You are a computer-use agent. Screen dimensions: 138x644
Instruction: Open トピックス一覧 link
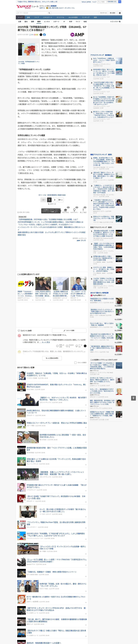point(115,21)
